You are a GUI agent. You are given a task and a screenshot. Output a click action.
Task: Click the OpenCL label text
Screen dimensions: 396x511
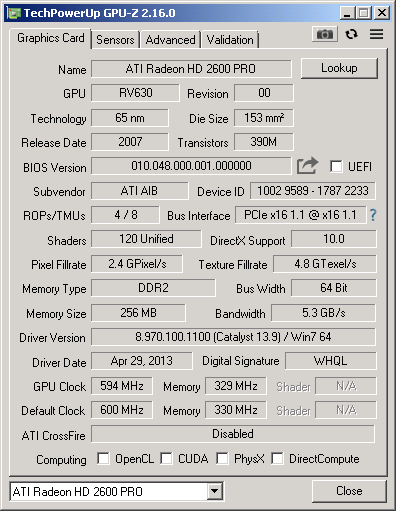pos(134,459)
